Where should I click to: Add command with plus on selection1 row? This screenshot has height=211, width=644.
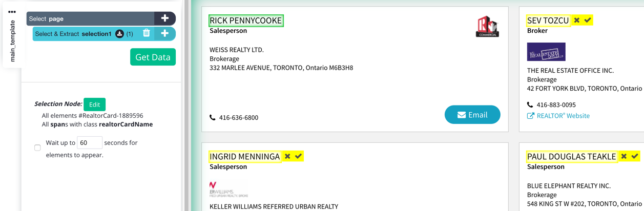pyautogui.click(x=164, y=34)
